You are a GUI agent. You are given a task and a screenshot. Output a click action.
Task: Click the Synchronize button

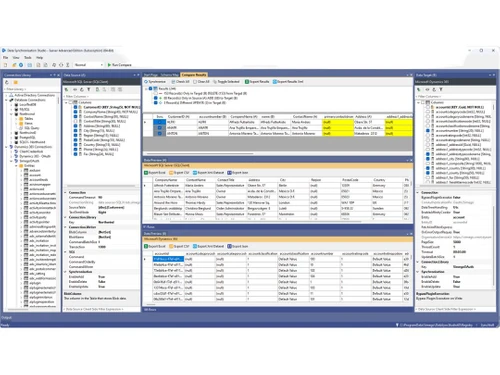pos(155,82)
